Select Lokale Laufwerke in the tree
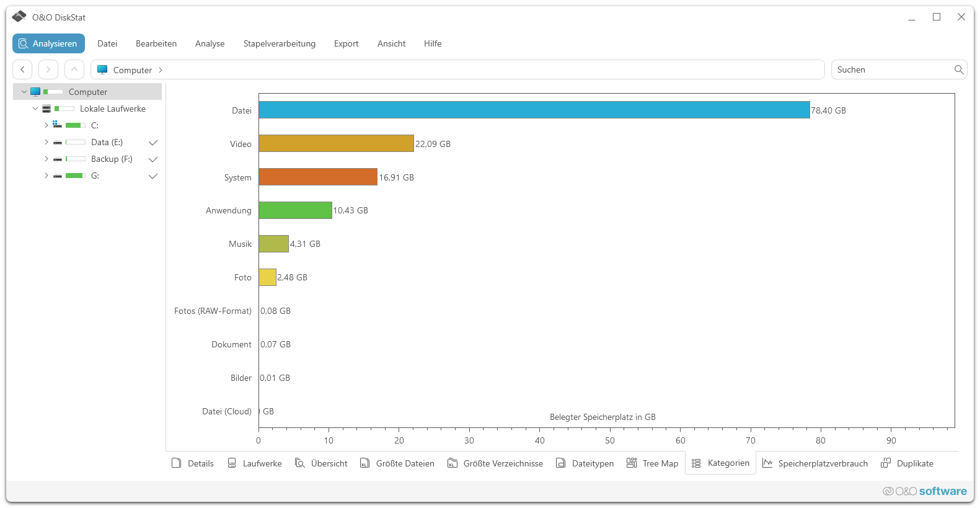 [x=113, y=109]
